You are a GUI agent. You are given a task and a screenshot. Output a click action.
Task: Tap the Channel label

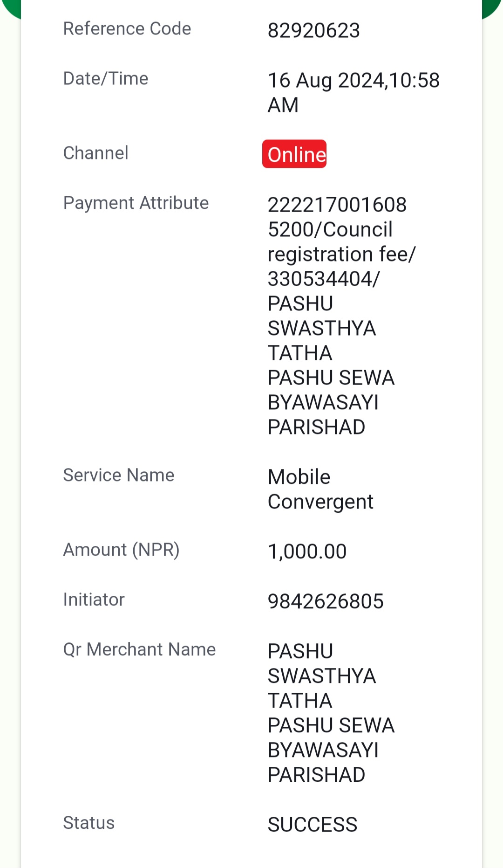[95, 153]
